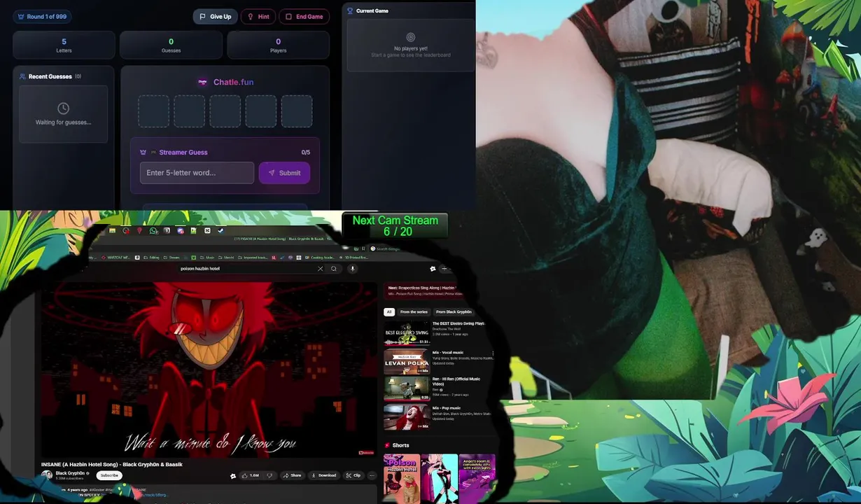Like the INSANE video
The height and width of the screenshot is (504, 861).
251,475
